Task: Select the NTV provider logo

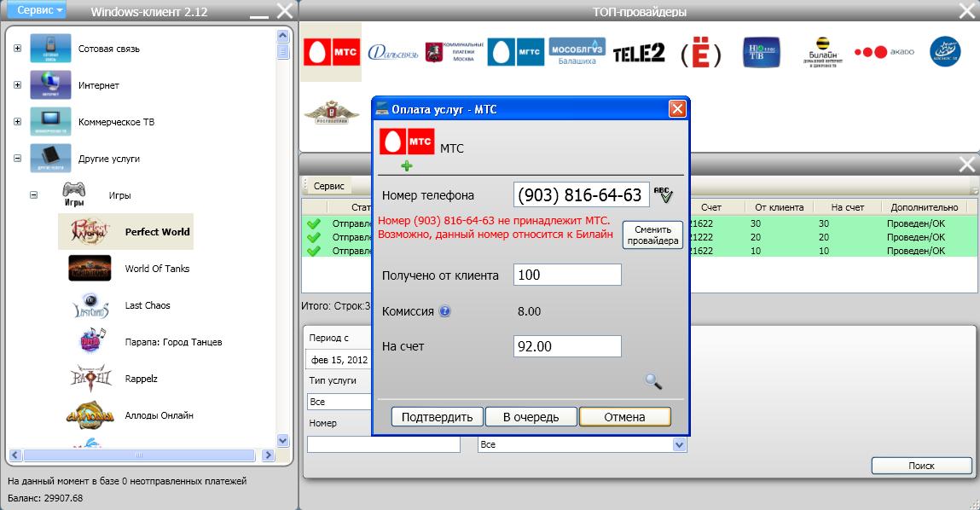Action: (x=762, y=52)
